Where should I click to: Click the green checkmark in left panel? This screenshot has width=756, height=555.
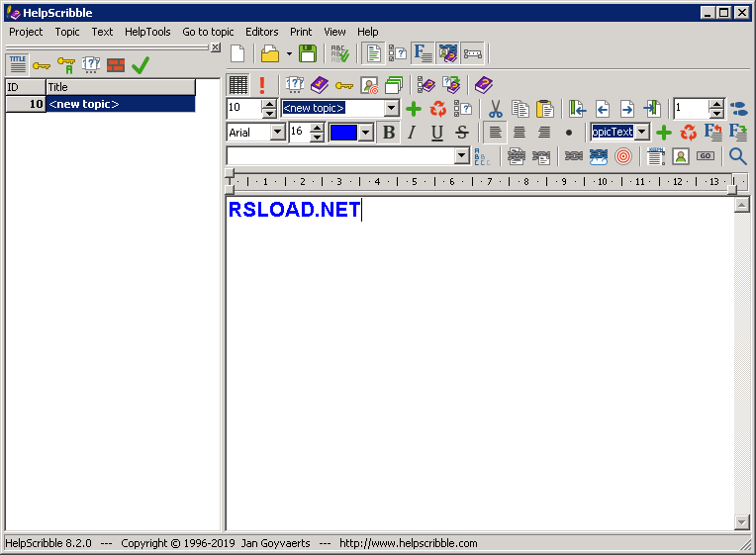pyautogui.click(x=141, y=64)
